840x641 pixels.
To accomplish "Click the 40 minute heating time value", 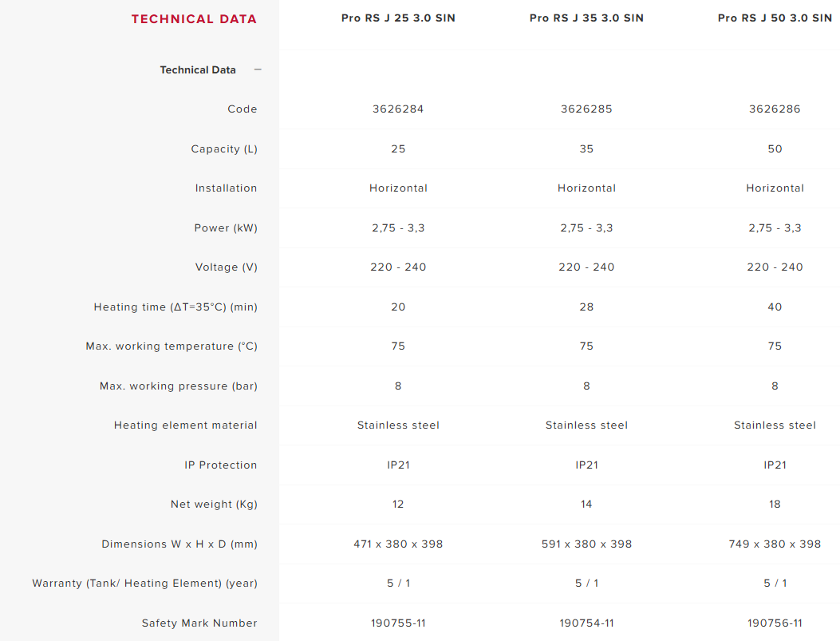I will [x=775, y=307].
